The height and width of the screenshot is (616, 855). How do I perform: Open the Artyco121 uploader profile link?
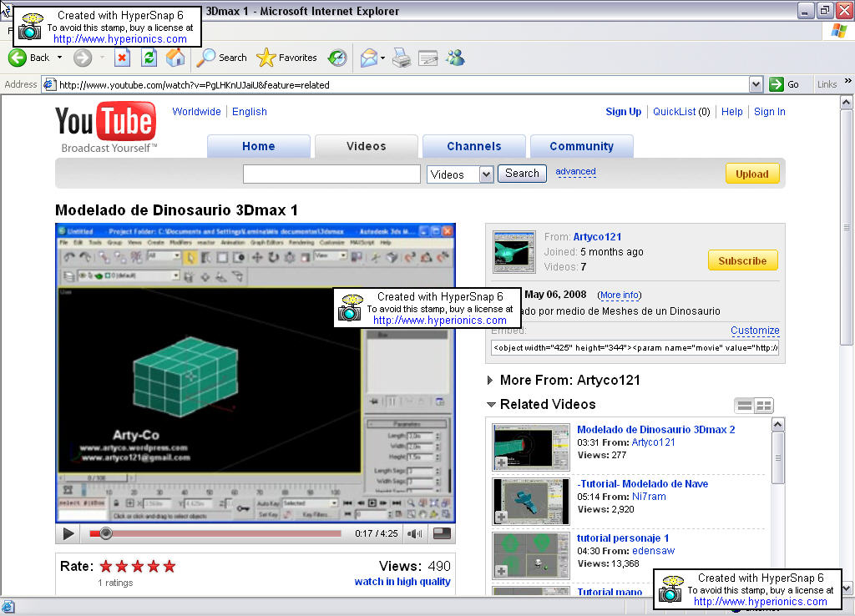[597, 236]
